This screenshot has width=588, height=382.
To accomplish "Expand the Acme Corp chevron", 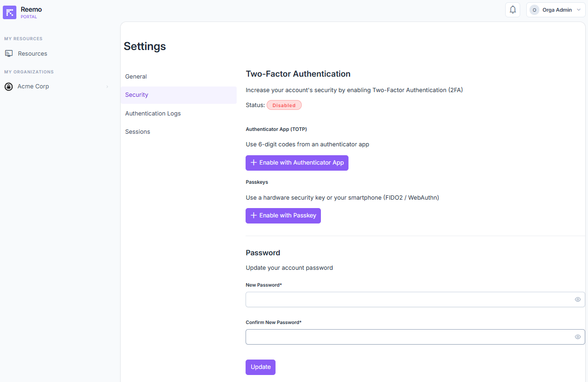I will (107, 86).
